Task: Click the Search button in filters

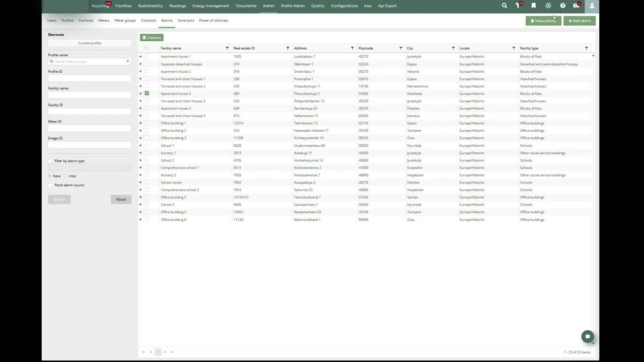Action: click(x=59, y=200)
